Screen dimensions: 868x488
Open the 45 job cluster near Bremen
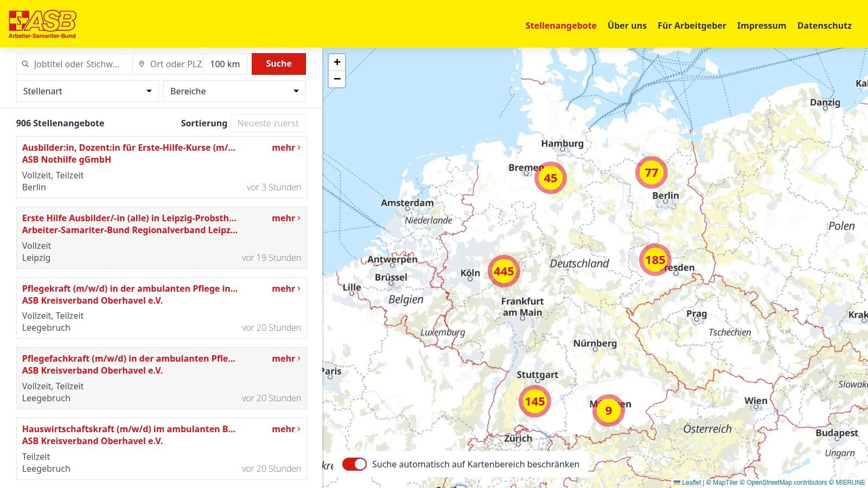pyautogui.click(x=550, y=178)
